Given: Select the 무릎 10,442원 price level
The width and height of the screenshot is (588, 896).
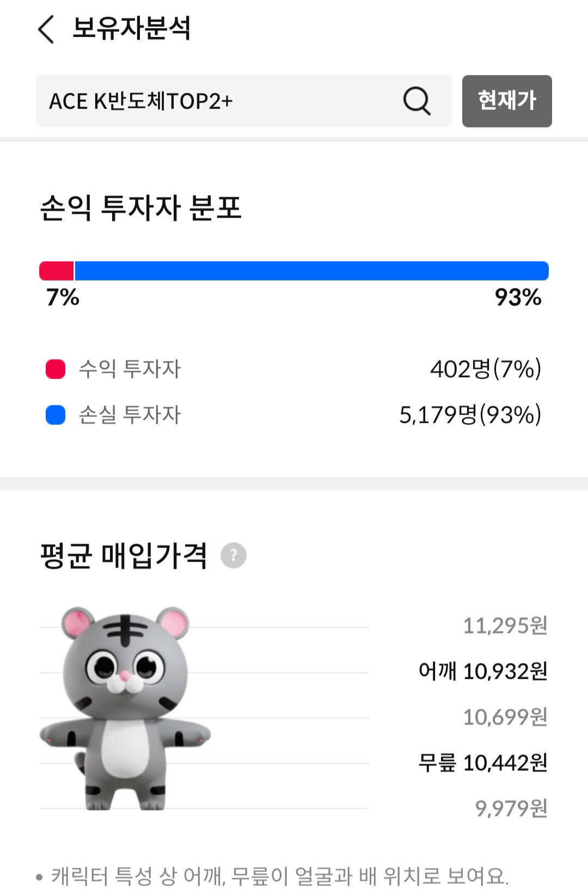Looking at the screenshot, I should pos(483,763).
